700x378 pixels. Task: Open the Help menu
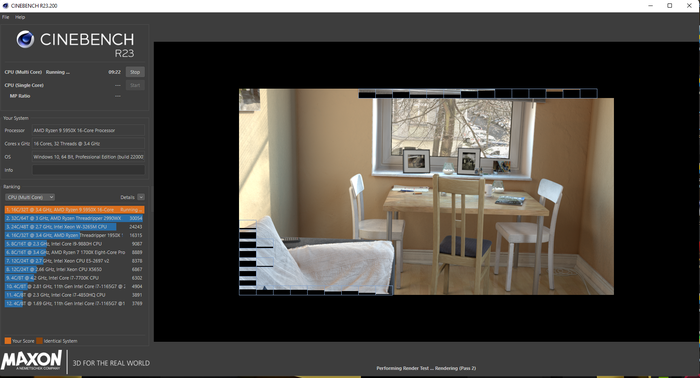point(20,17)
